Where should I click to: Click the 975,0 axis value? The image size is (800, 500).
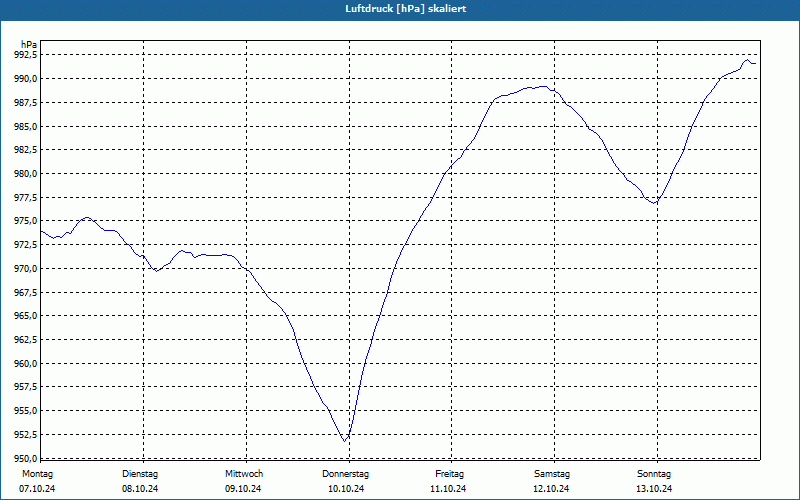(26, 221)
